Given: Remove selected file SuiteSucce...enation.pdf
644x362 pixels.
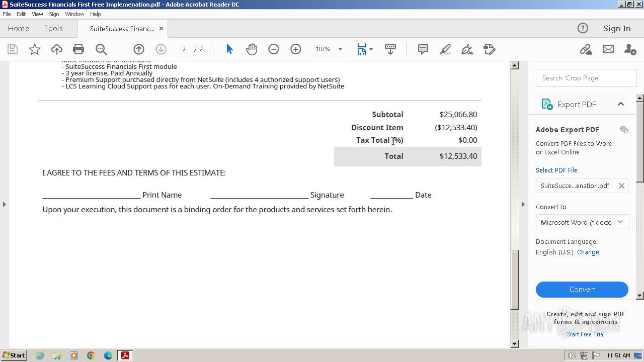Looking at the screenshot, I should click(x=621, y=186).
